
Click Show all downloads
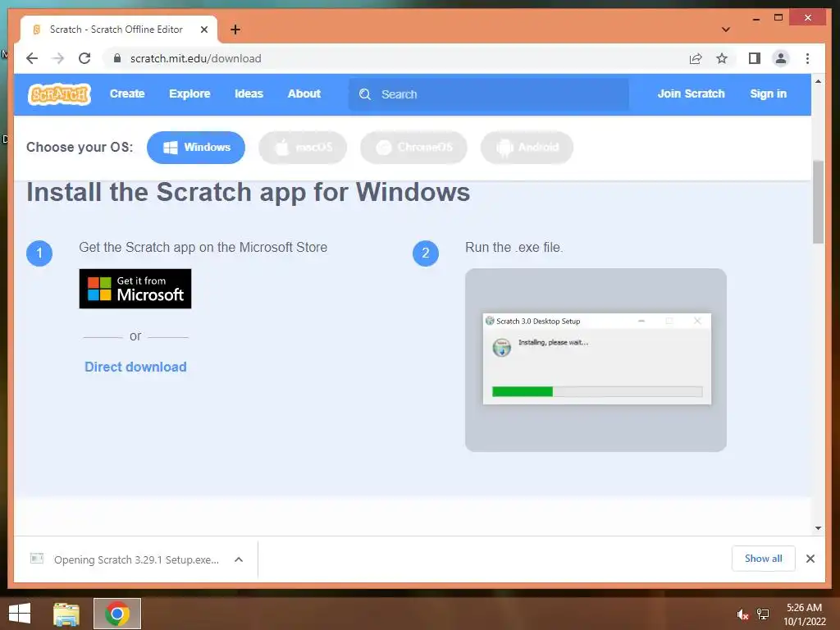pyautogui.click(x=764, y=559)
